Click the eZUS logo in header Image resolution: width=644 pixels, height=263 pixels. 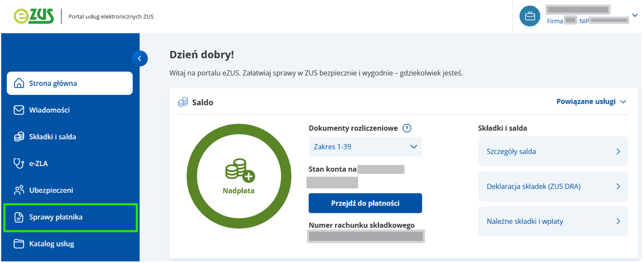click(34, 16)
